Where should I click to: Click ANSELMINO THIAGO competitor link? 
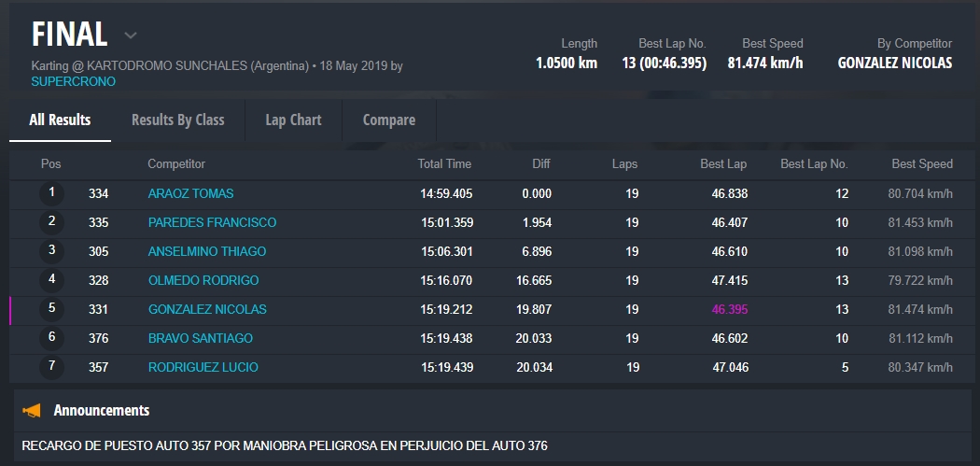pyautogui.click(x=206, y=251)
